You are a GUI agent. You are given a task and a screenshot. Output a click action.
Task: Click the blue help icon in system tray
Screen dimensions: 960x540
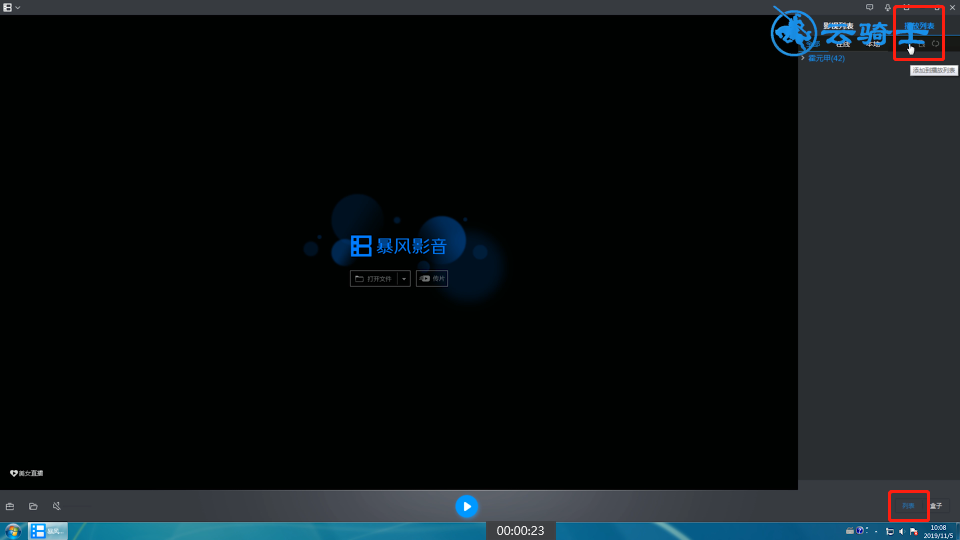860,531
